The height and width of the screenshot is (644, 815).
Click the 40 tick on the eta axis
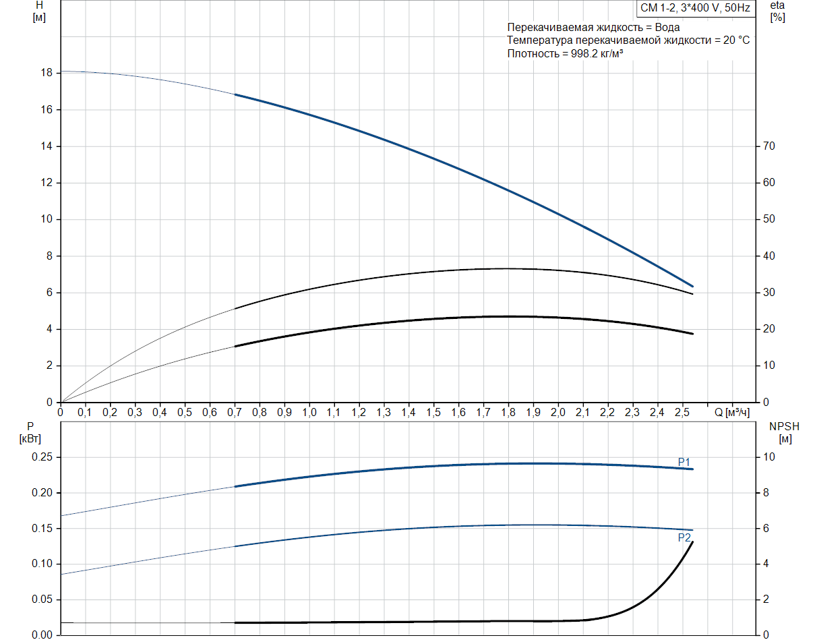(x=768, y=256)
